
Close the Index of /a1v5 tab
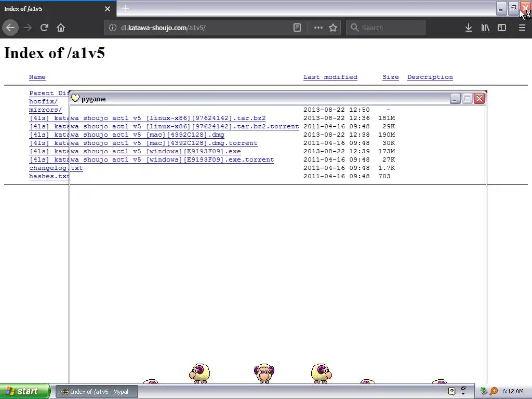[x=108, y=9]
